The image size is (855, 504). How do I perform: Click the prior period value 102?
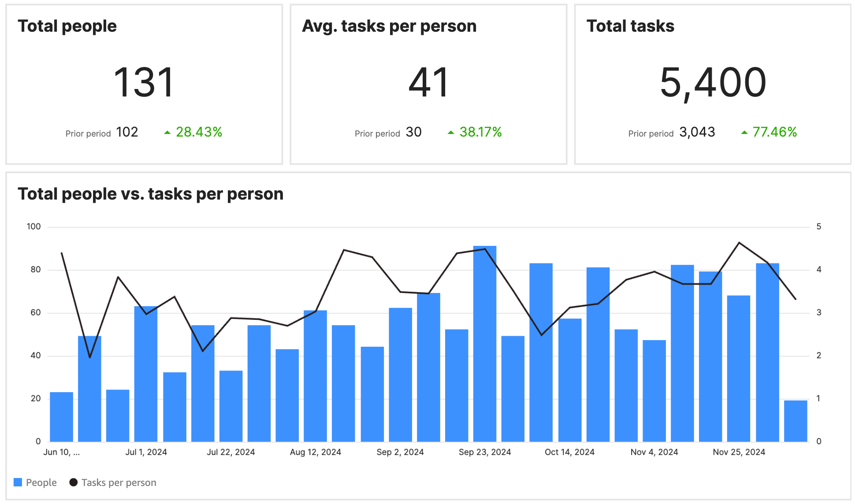[x=127, y=132]
